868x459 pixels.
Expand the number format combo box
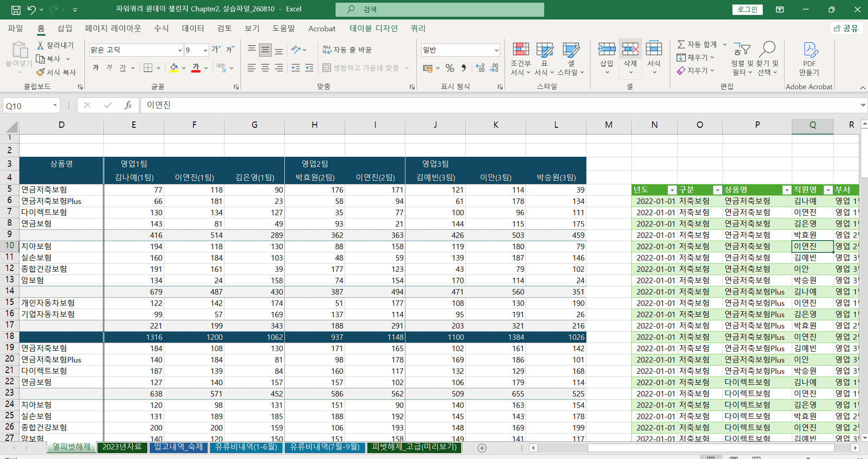[497, 50]
